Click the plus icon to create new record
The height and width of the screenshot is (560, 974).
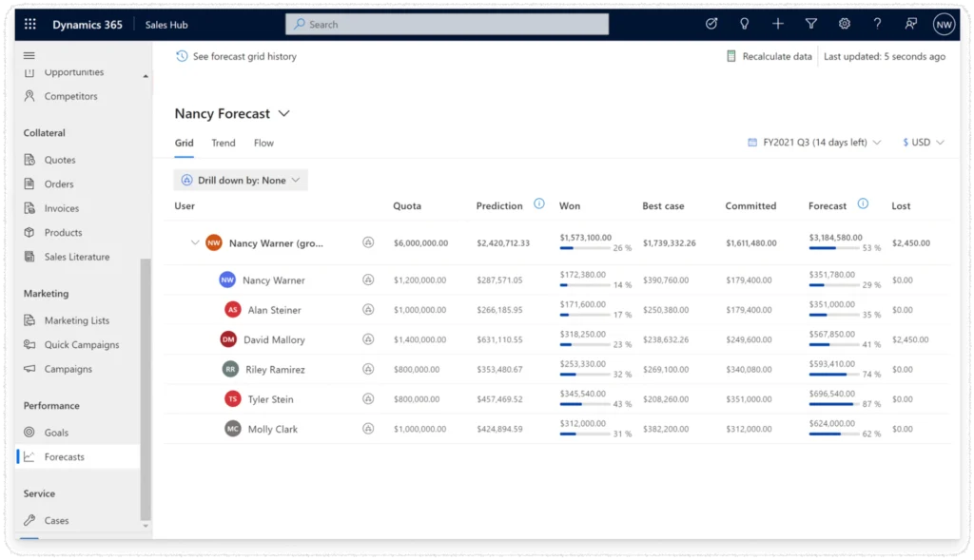coord(778,25)
